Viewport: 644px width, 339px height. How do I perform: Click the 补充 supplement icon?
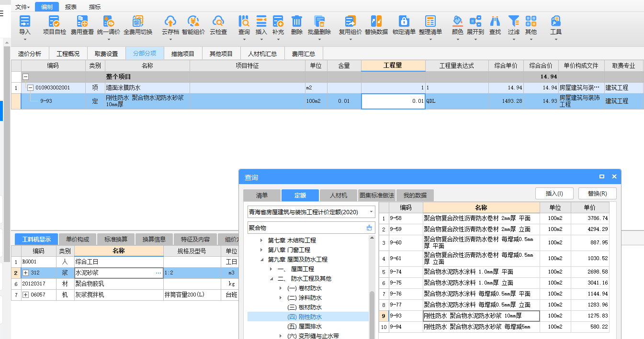pos(278,21)
